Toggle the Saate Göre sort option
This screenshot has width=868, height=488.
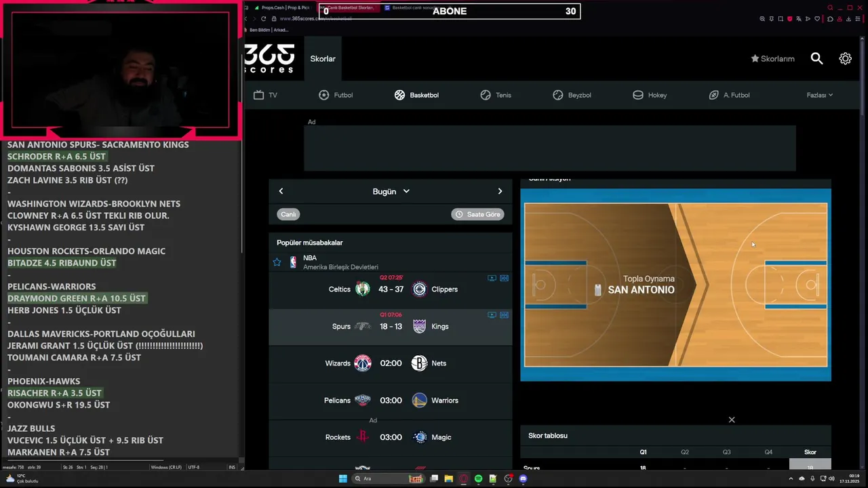tap(477, 214)
